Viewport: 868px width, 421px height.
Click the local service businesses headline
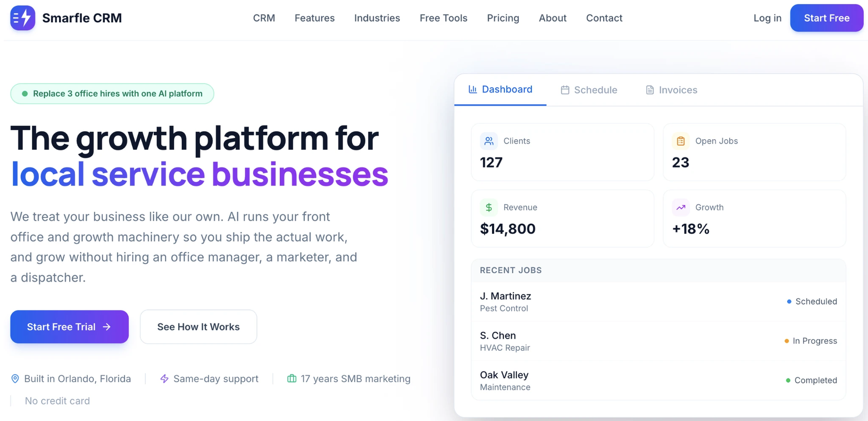[x=199, y=174]
